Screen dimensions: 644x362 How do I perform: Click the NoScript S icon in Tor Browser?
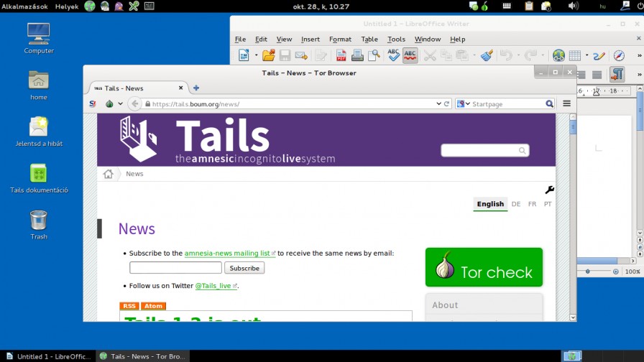93,104
